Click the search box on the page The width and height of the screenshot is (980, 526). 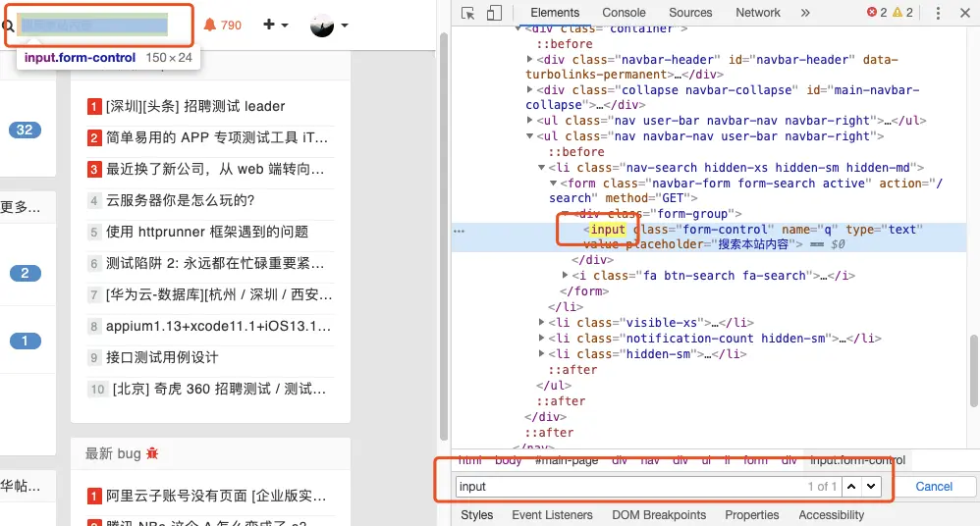coord(93,25)
